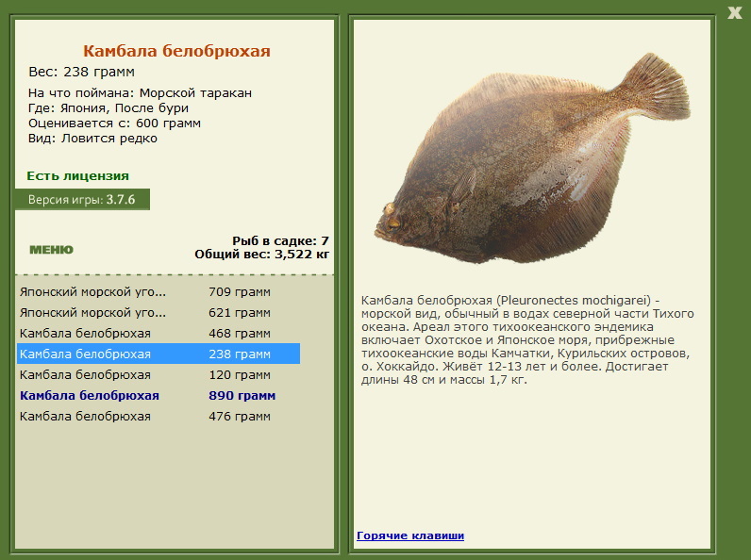Select the Японский морской угорь 621 грамм row

pyautogui.click(x=159, y=313)
